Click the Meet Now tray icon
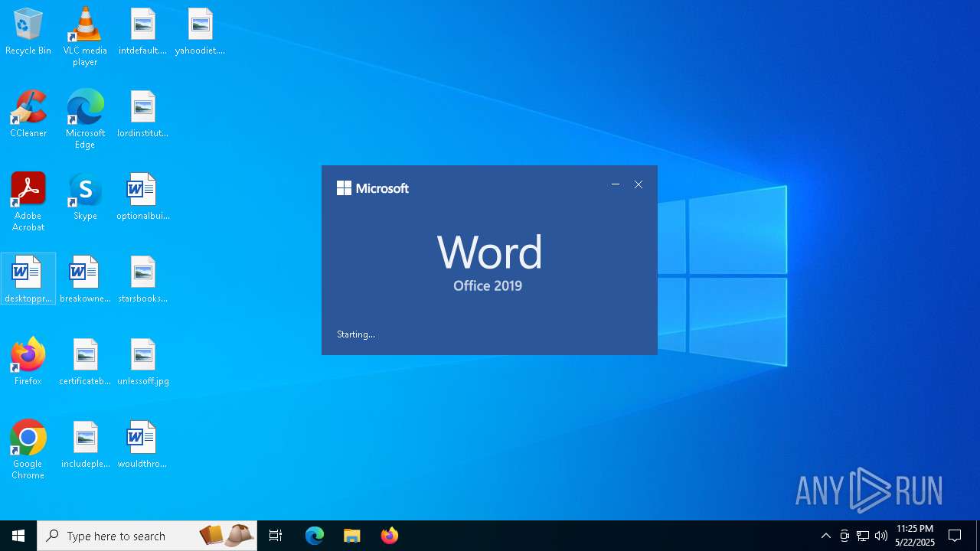The height and width of the screenshot is (551, 980). pyautogui.click(x=844, y=536)
